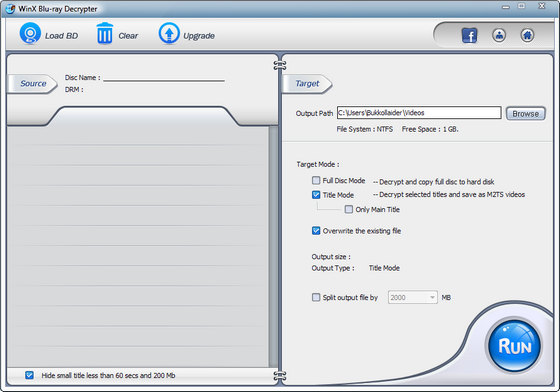
Task: Click the 'Free Space : 1 GB.' text
Action: click(x=430, y=129)
